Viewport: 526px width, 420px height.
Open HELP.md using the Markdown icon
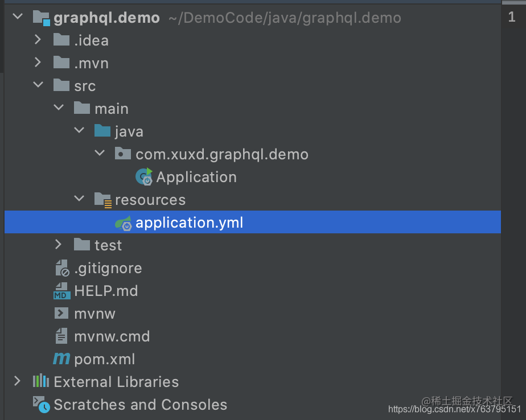tap(61, 290)
